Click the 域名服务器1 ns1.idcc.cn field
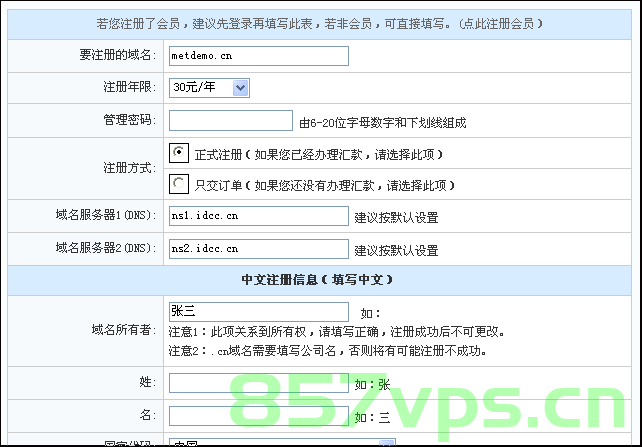Viewport: 642px width, 447px height. [259, 216]
